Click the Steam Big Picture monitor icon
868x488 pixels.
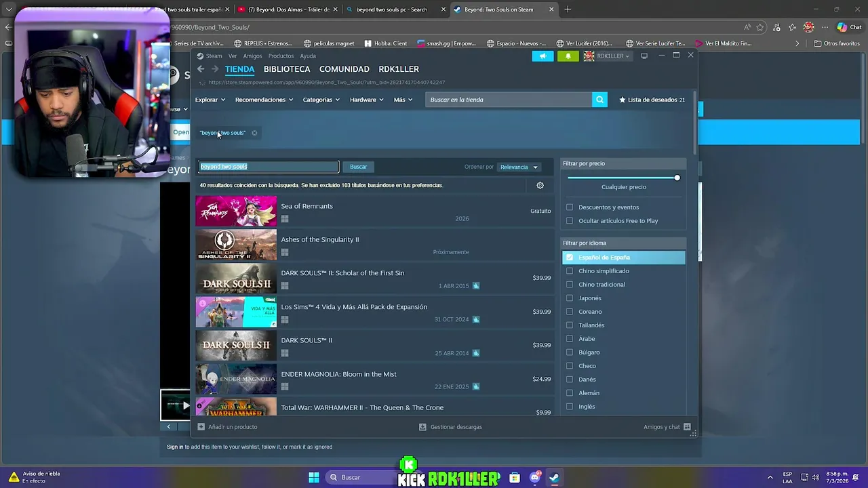[x=644, y=56]
